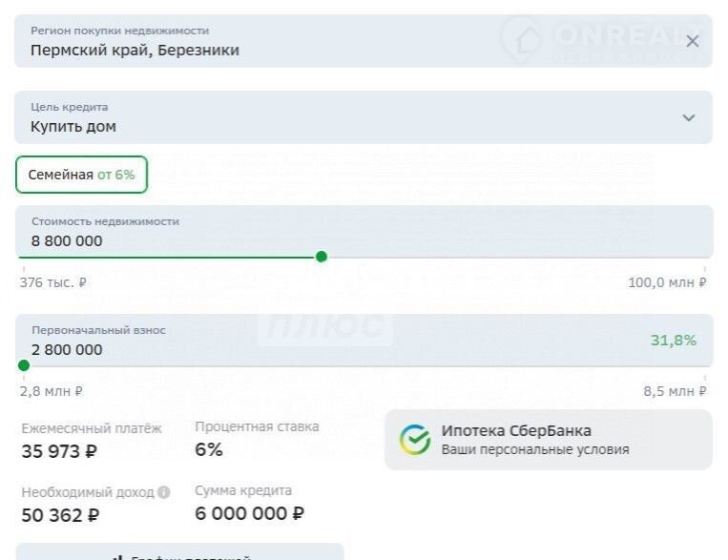This screenshot has width=728, height=560.
Task: Click the 'График платежей' button at bottom
Action: click(x=179, y=553)
